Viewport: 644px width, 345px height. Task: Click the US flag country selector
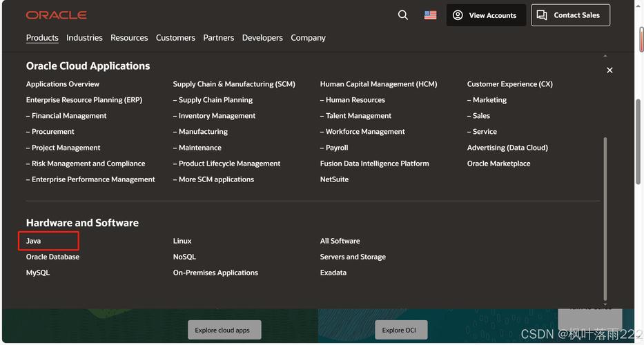tap(430, 15)
